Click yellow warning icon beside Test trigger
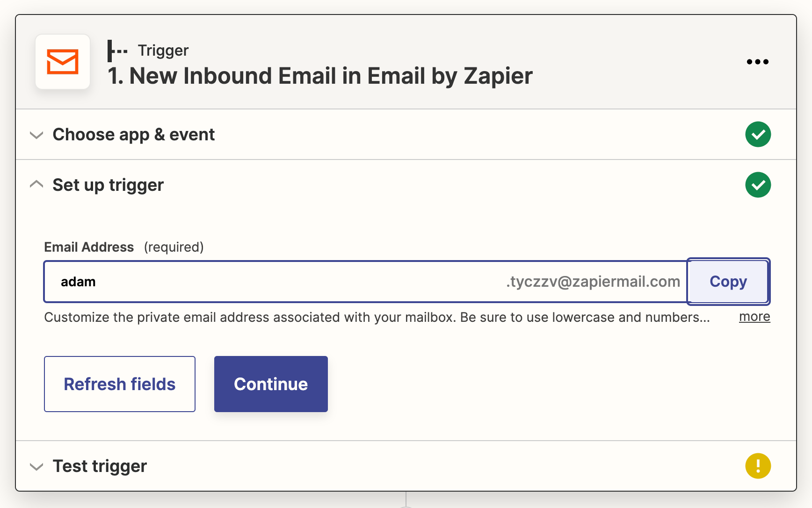Viewport: 812px width, 508px height. point(758,466)
